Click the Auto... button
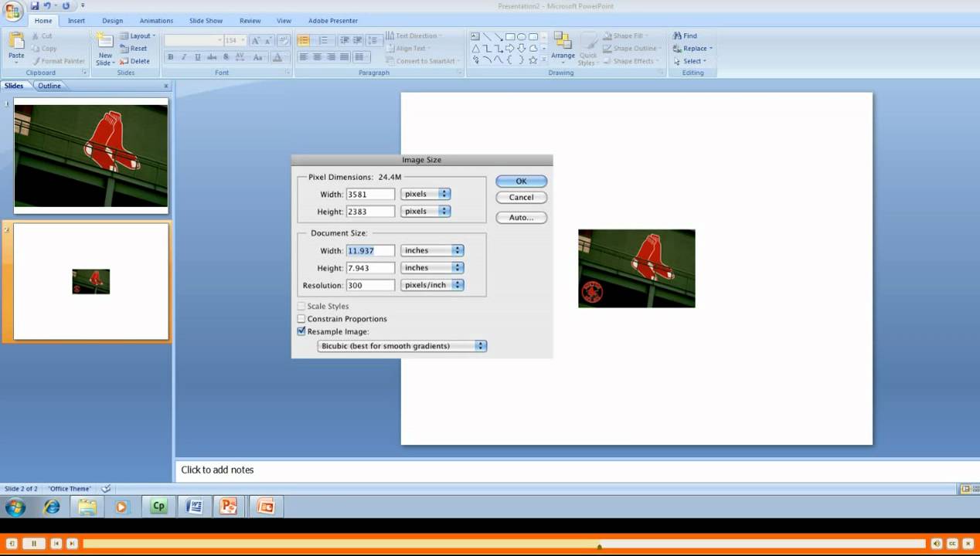 coord(521,218)
